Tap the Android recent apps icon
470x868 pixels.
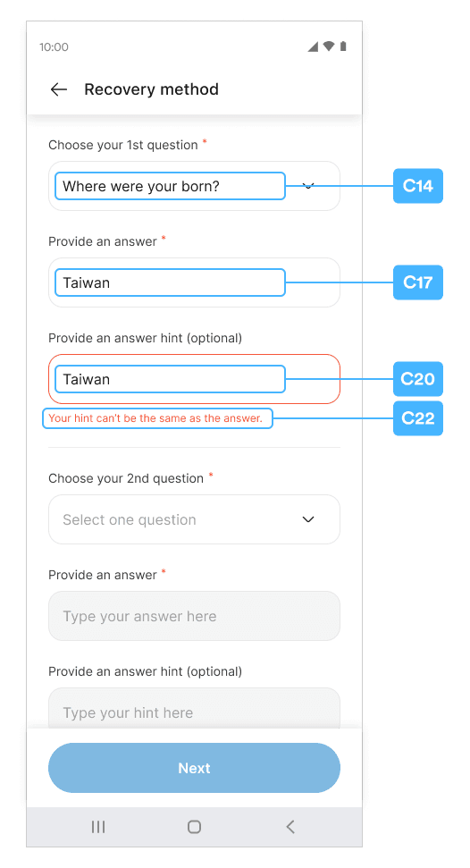point(98,827)
